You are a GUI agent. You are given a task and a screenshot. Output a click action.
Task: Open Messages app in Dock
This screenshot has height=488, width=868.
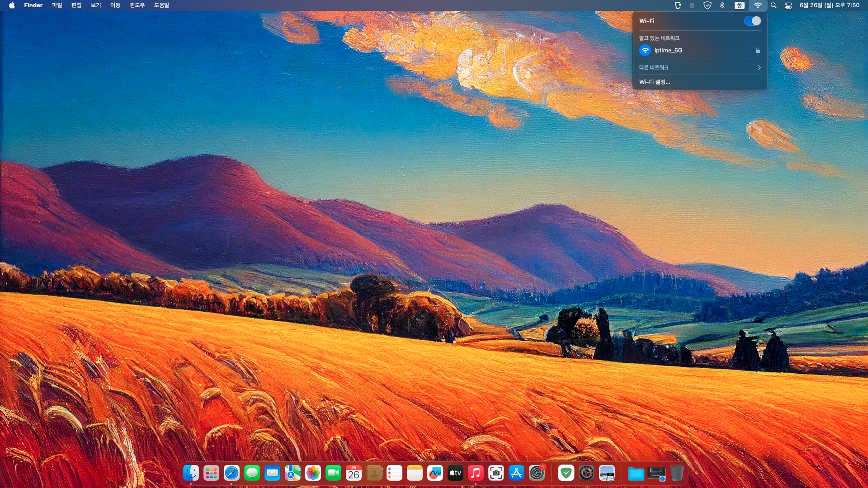click(x=252, y=473)
